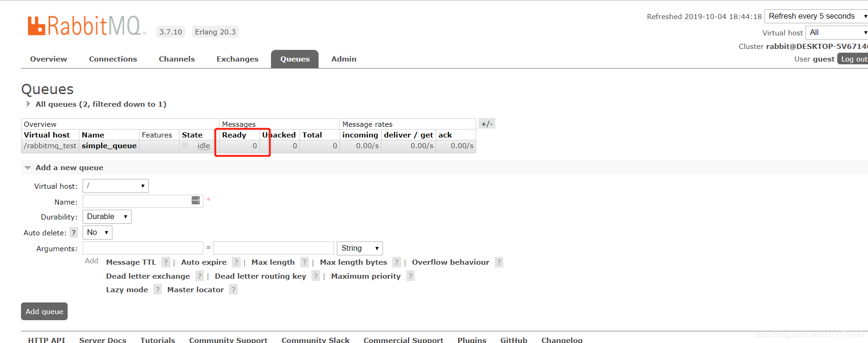Open help for Auto expire
The image size is (868, 343).
coord(236,262)
